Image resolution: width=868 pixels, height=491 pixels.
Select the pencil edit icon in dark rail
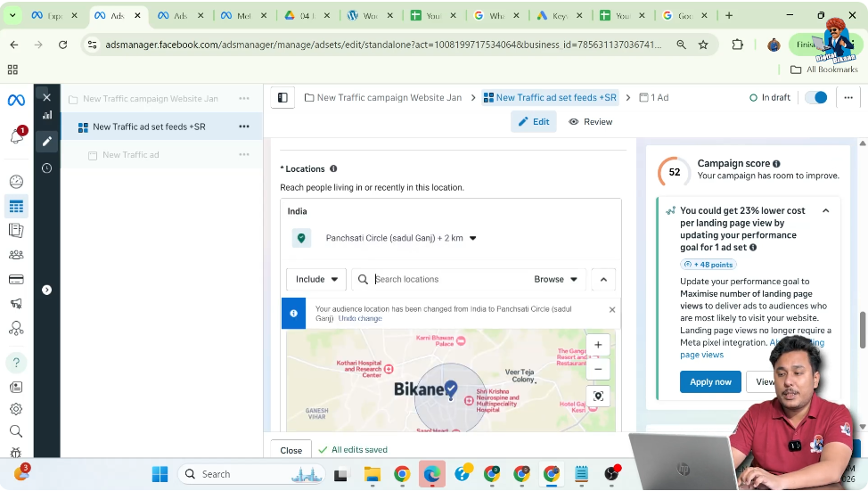(47, 142)
